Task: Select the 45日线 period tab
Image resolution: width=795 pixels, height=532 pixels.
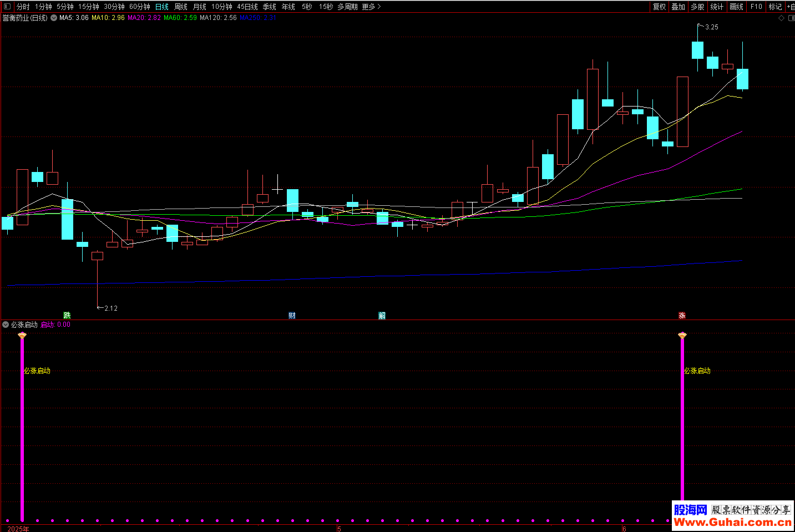Action: pos(247,7)
